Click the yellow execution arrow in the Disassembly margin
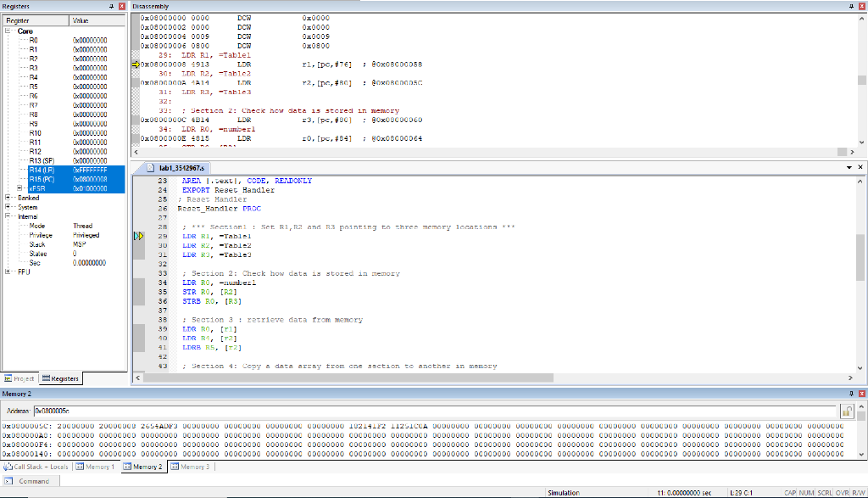The image size is (868, 498). 136,64
